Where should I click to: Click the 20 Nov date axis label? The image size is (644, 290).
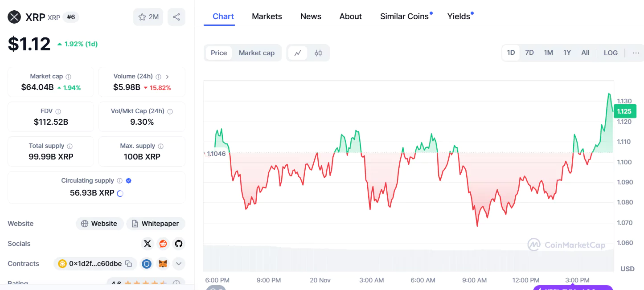pos(320,280)
